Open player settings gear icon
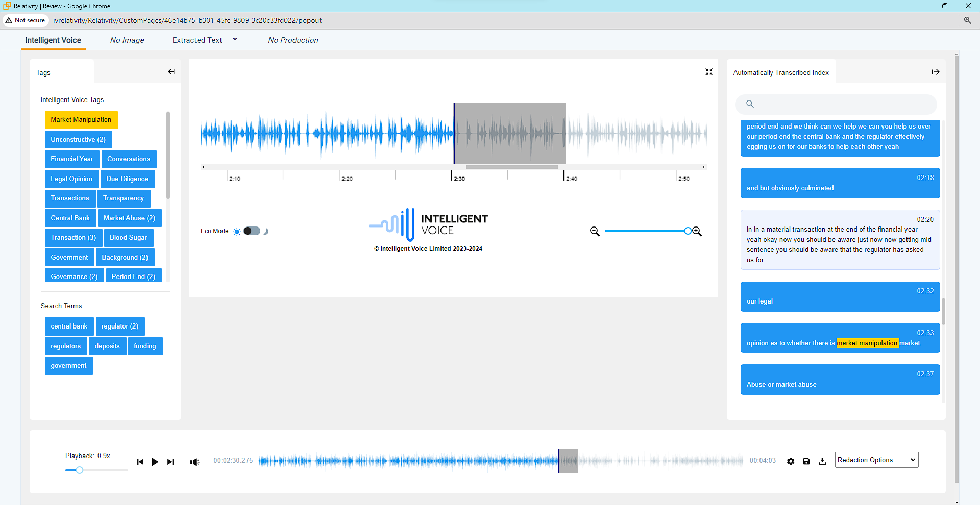Image resolution: width=980 pixels, height=505 pixels. pos(791,461)
